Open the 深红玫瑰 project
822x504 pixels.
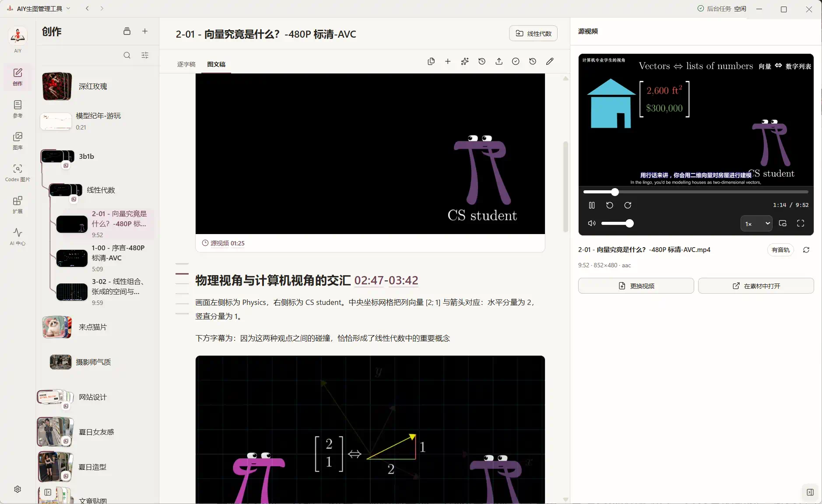pyautogui.click(x=97, y=86)
